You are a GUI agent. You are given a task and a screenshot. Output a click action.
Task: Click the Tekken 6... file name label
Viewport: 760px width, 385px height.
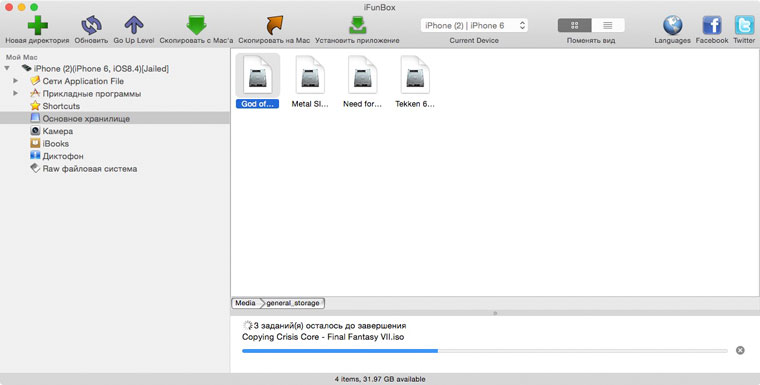(415, 104)
